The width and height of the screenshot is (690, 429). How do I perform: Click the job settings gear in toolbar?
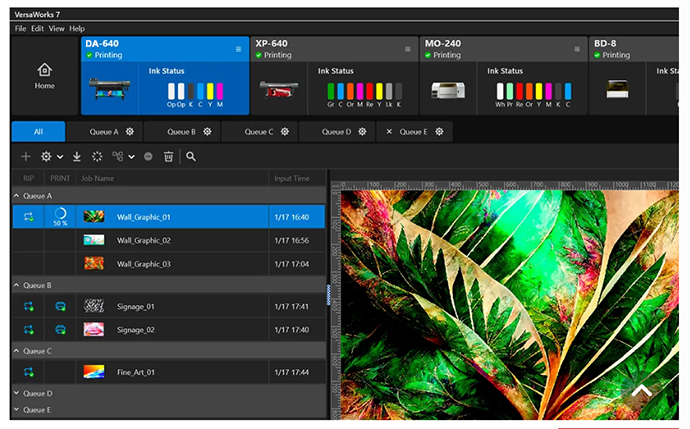(46, 156)
